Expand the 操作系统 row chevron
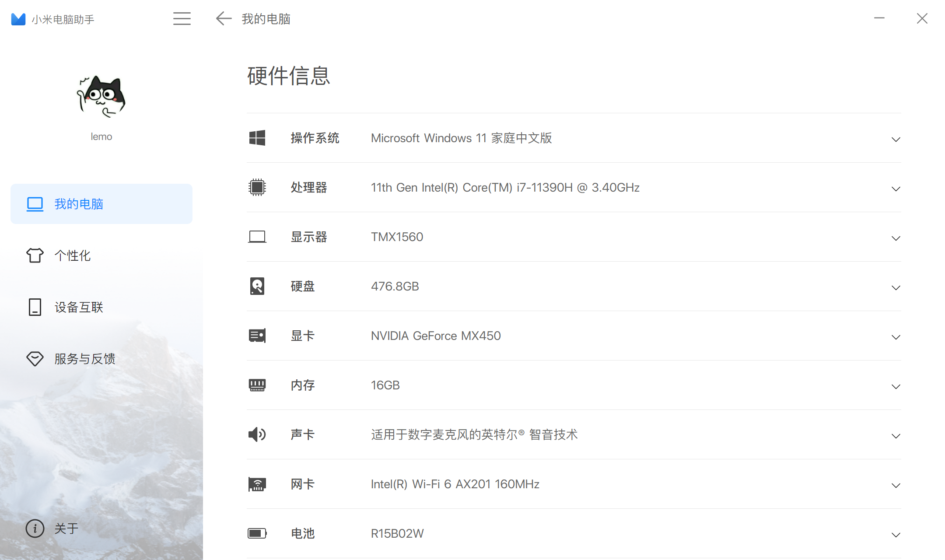Image resolution: width=945 pixels, height=560 pixels. tap(896, 140)
